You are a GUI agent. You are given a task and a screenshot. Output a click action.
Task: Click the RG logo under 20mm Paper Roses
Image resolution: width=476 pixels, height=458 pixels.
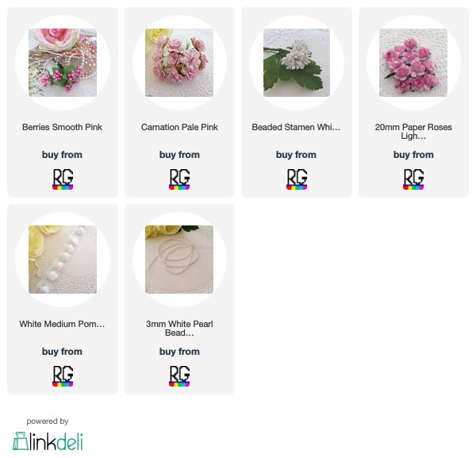(413, 179)
